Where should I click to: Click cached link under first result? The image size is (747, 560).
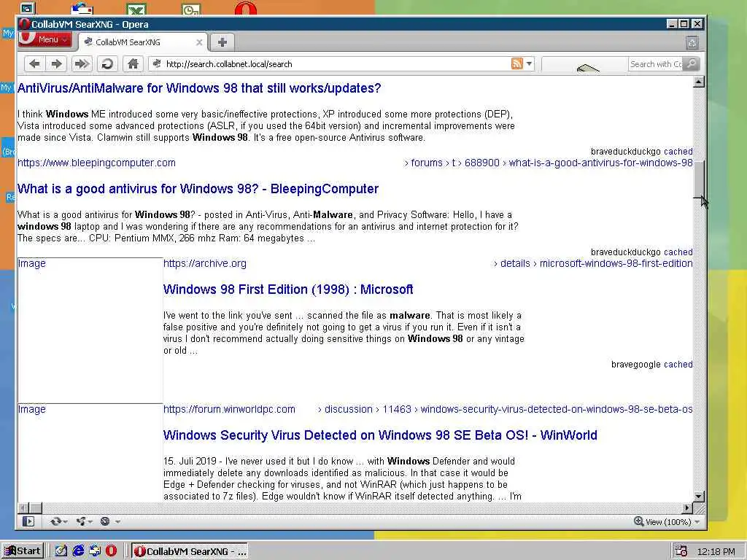tap(678, 152)
